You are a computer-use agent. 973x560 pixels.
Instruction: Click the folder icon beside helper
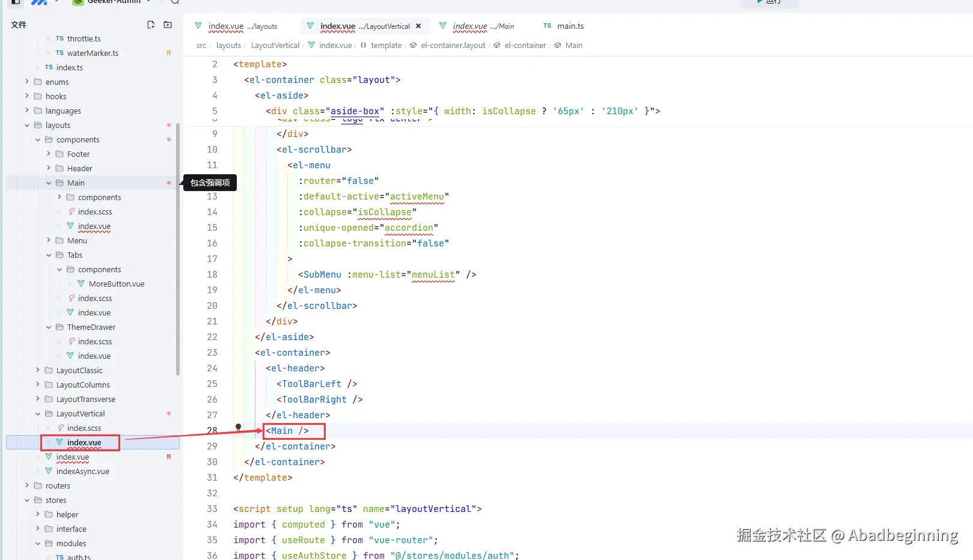pos(49,514)
